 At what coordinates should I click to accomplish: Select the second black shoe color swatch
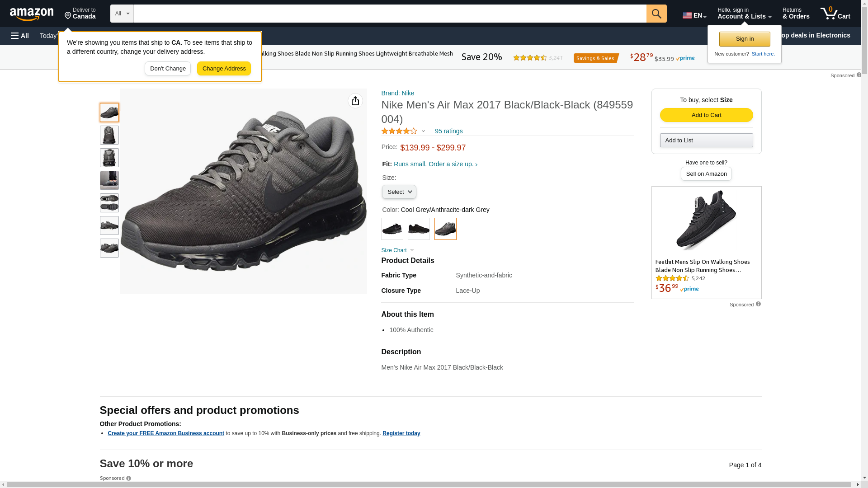(419, 229)
